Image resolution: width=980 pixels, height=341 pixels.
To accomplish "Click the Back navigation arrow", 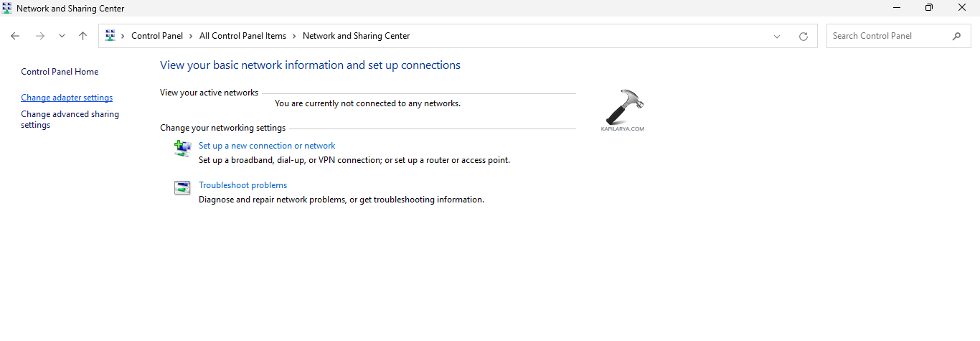I will click(x=15, y=36).
